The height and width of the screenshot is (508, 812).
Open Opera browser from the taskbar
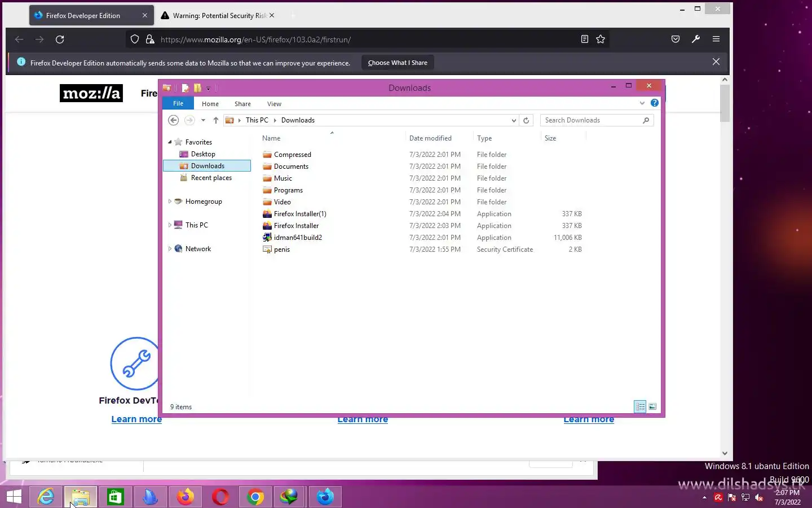coord(220,497)
